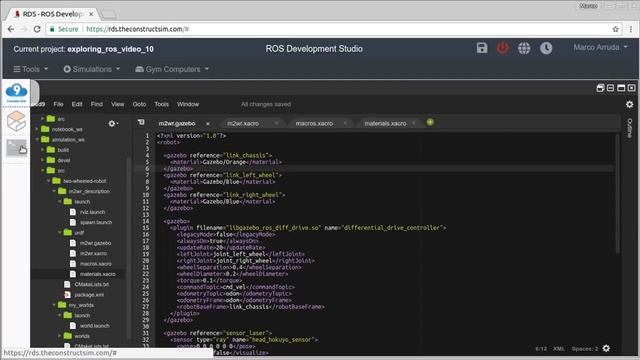
Task: Close the m2wr.xacro editor tab
Action: pyautogui.click(x=276, y=123)
